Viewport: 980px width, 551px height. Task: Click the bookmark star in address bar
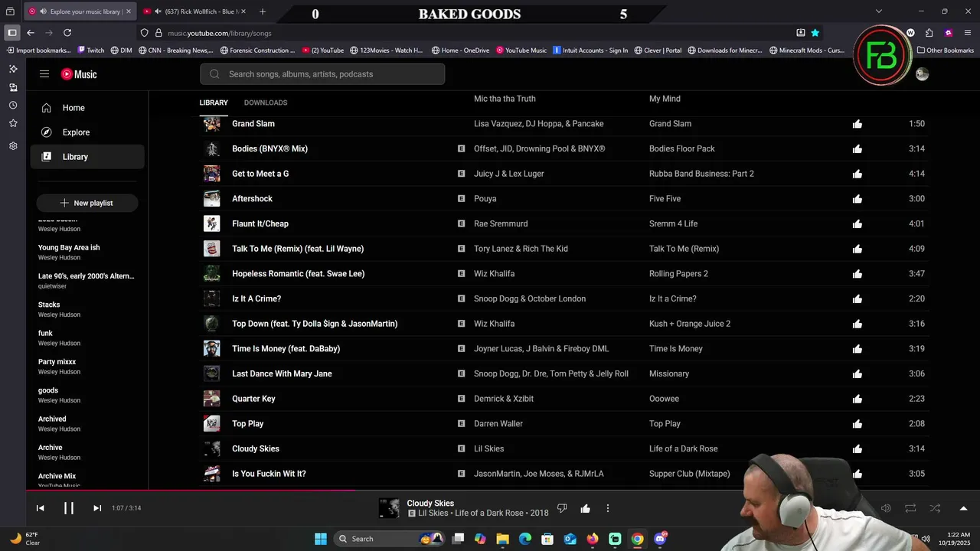[x=815, y=33]
